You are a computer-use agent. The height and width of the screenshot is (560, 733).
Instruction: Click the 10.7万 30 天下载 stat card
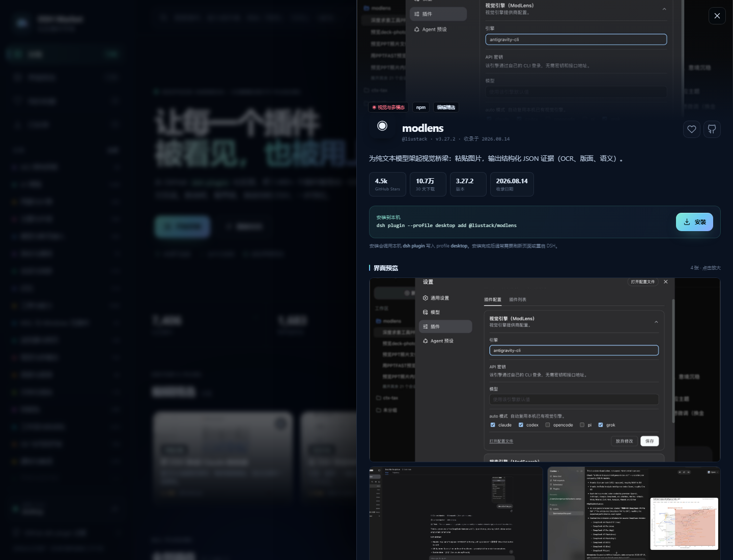pyautogui.click(x=428, y=184)
